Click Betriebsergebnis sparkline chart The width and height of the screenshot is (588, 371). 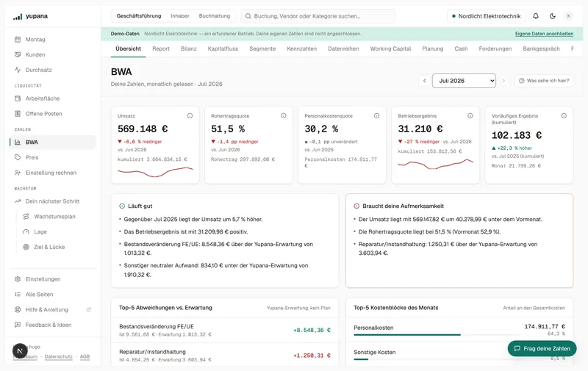435,164
